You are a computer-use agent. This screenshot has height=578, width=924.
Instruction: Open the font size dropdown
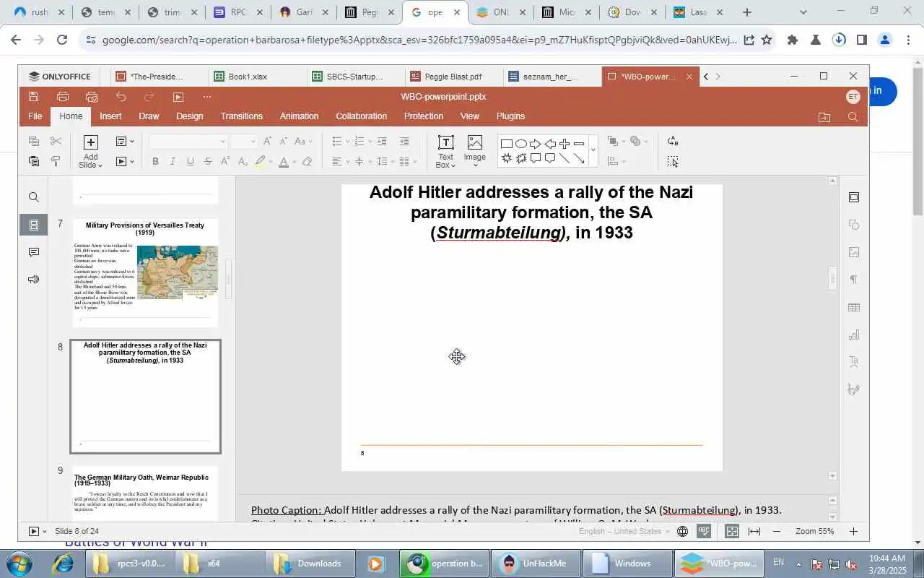click(253, 142)
